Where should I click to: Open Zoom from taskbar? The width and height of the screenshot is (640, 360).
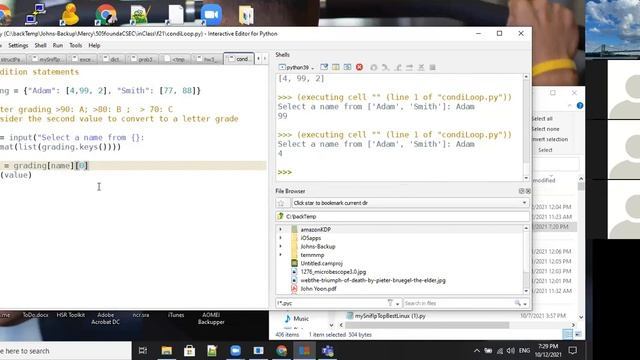(x=235, y=351)
